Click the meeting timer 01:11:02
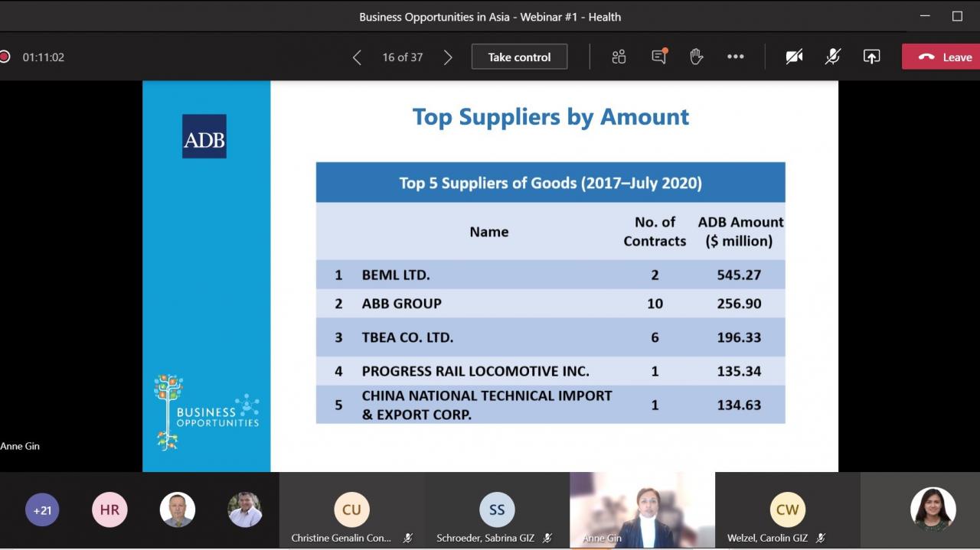The width and height of the screenshot is (980, 550). [x=43, y=57]
